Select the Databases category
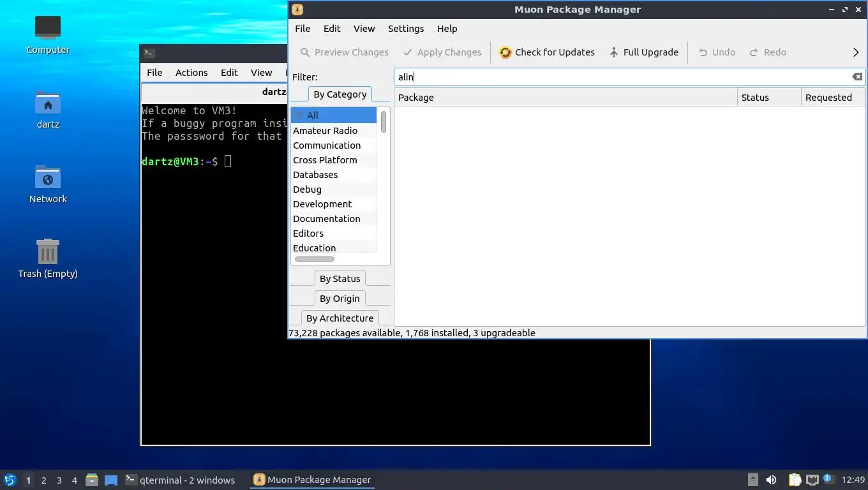The image size is (868, 490). tap(334, 175)
